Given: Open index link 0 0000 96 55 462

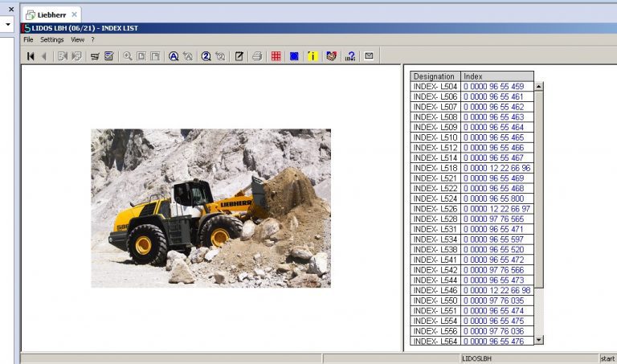Looking at the screenshot, I should (493, 107).
